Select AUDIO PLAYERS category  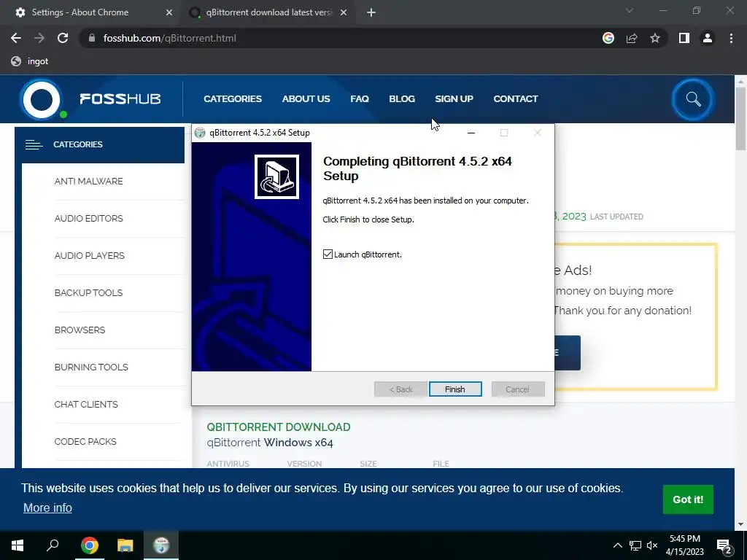click(90, 255)
